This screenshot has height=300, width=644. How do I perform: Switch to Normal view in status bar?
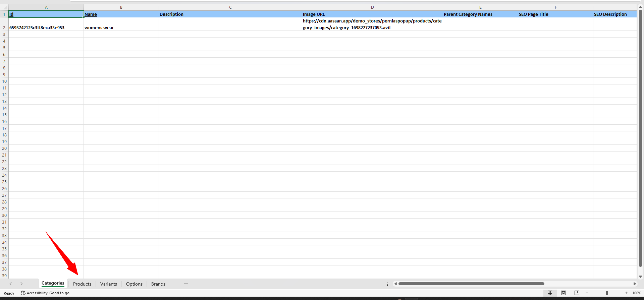[550, 293]
